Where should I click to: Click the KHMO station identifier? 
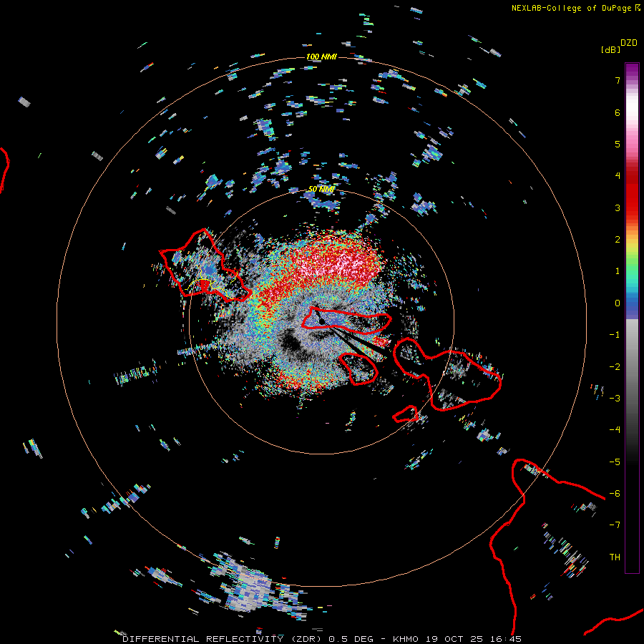coord(406,639)
